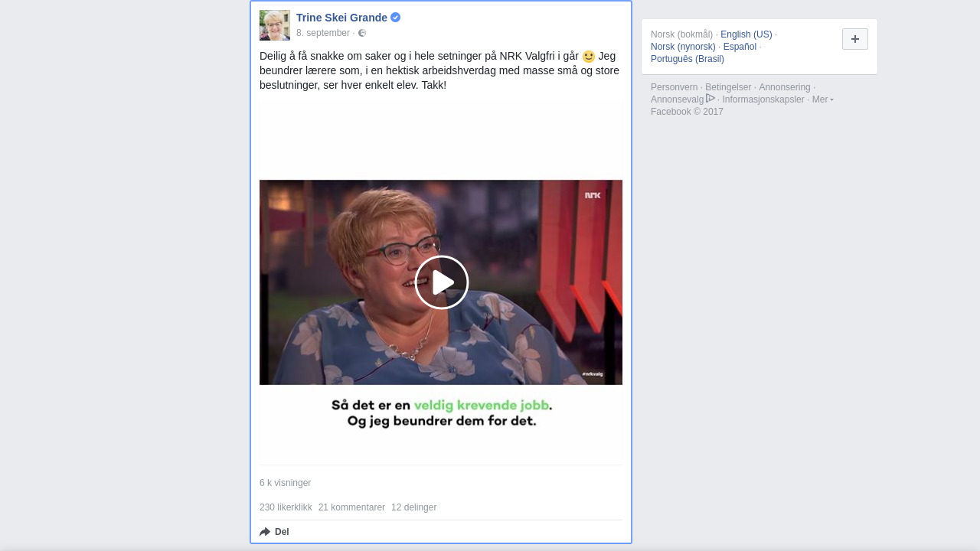The image size is (980, 551).
Task: Open the Informasjonskapsler footer link
Action: (763, 99)
